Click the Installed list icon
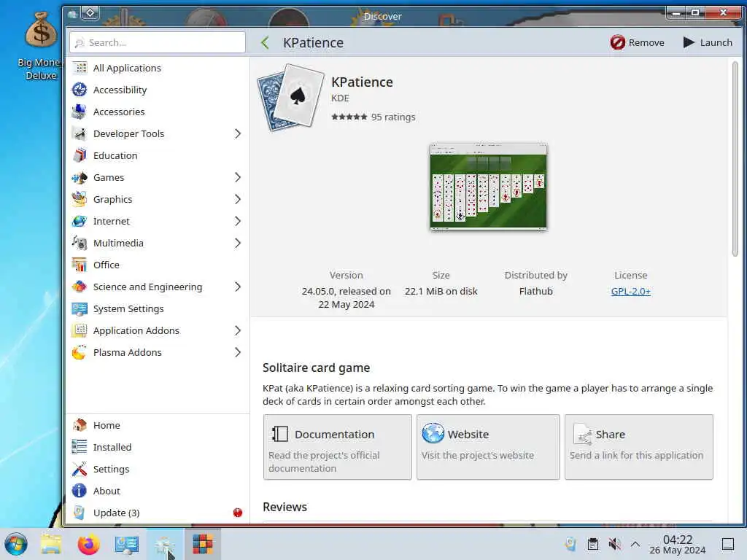 pyautogui.click(x=80, y=447)
